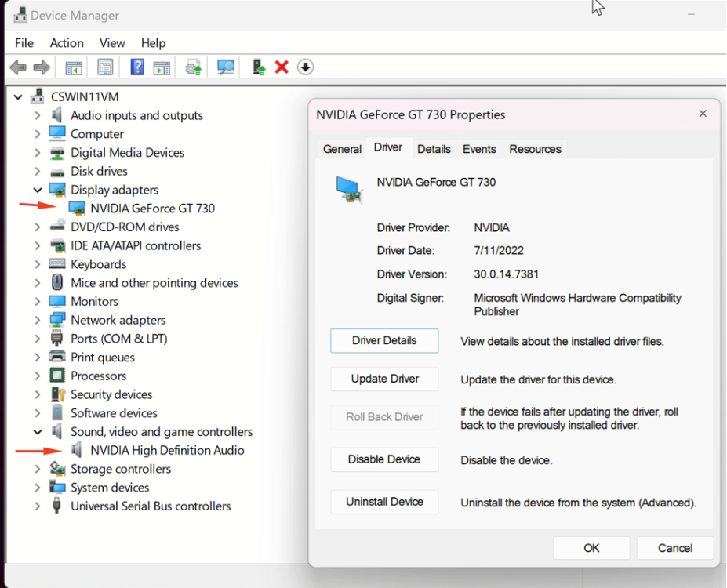Expand the Monitors category chevron
Screen dimensions: 727x588
pyautogui.click(x=38, y=301)
